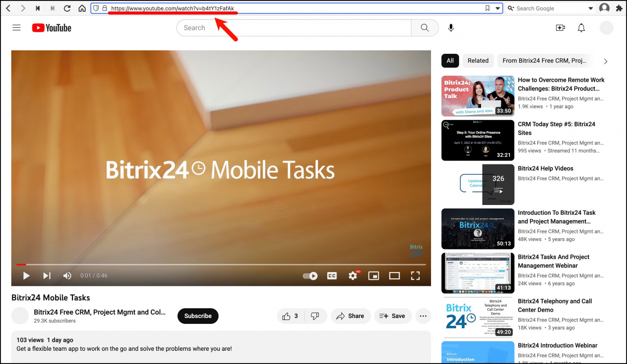627x364 pixels.
Task: Start voice search with the microphone
Action: point(451,28)
